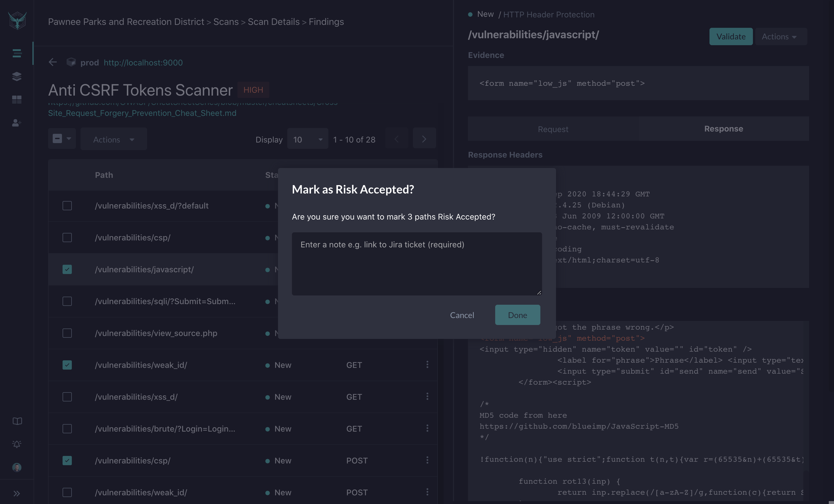Click the user avatar in the sidebar
The width and height of the screenshot is (834, 504).
[x=17, y=468]
